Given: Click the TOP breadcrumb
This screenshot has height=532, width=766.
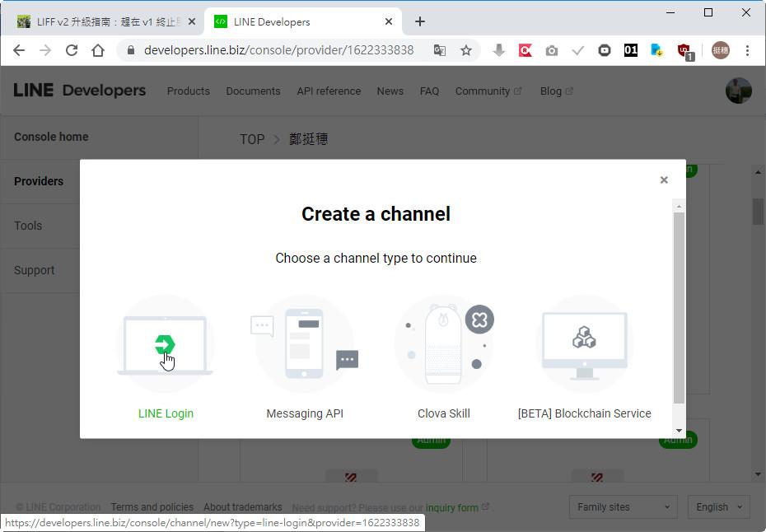Looking at the screenshot, I should coord(252,139).
